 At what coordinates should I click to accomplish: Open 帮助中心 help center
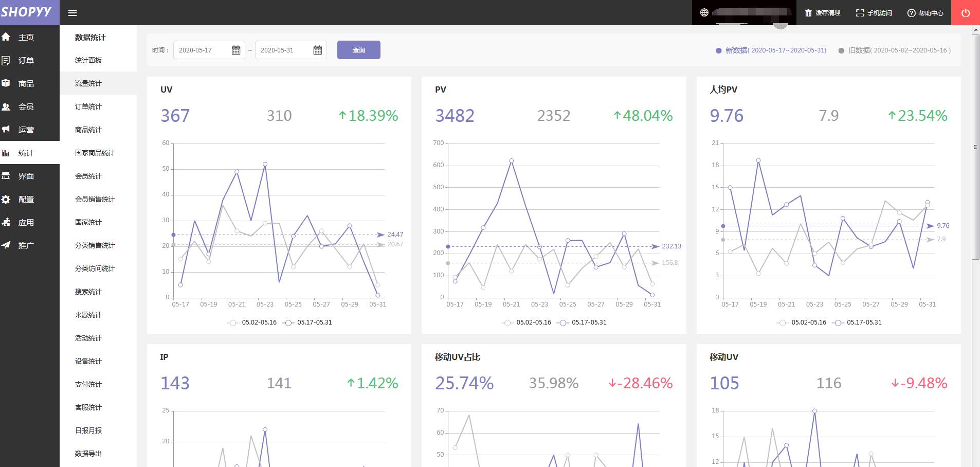pos(925,13)
